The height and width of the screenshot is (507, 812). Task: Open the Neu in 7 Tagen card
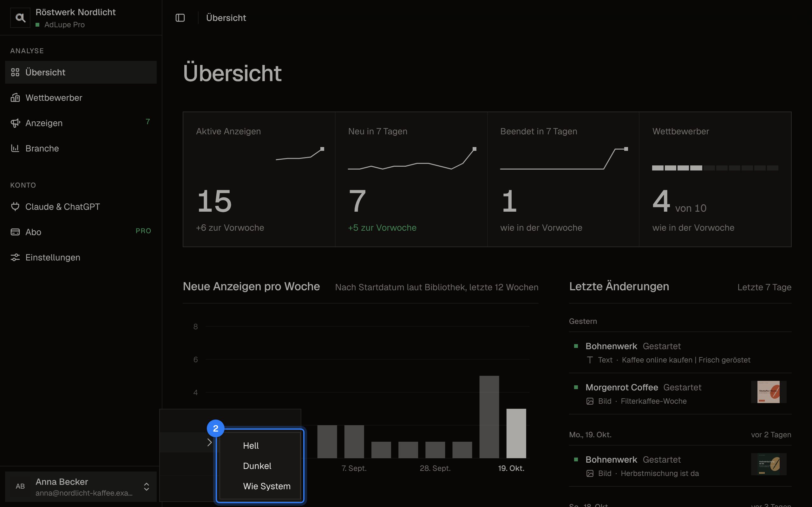tap(411, 179)
